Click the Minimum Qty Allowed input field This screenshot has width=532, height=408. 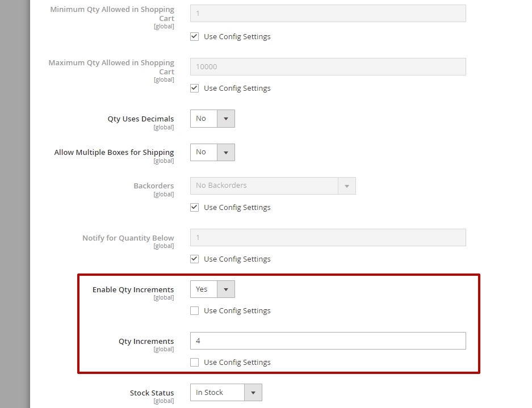tap(328, 14)
